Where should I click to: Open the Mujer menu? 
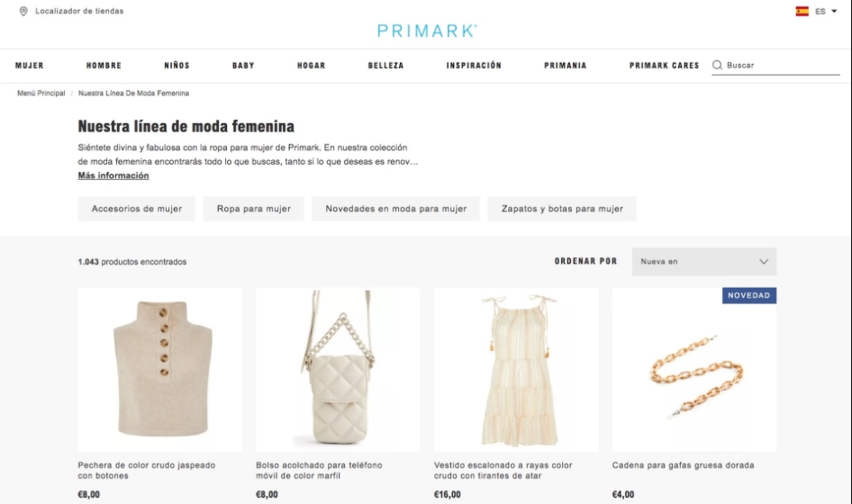pyautogui.click(x=30, y=66)
